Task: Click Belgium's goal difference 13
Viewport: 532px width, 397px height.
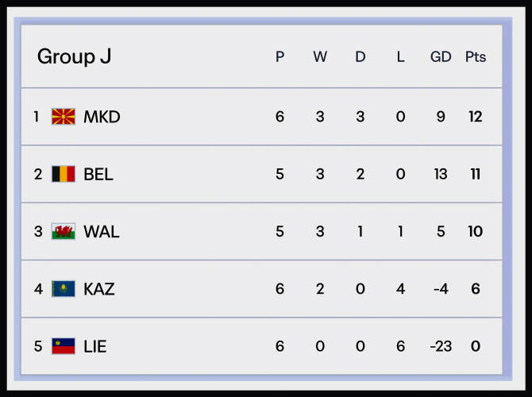Action: (441, 174)
